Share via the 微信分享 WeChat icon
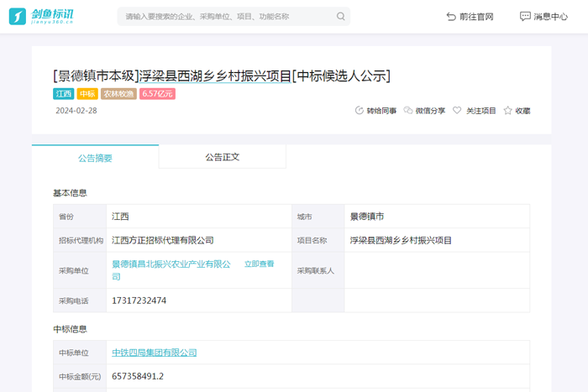588x392 pixels. click(408, 111)
